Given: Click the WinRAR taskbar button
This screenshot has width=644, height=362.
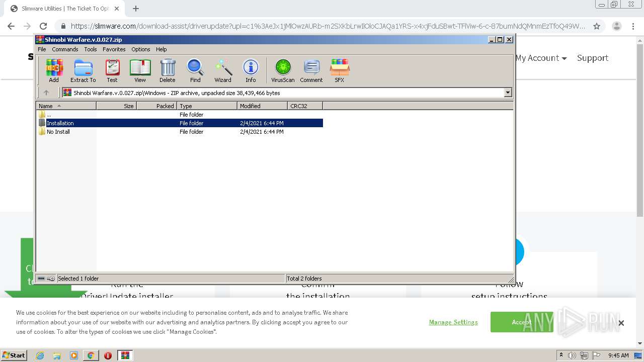Looking at the screenshot, I should tap(125, 355).
